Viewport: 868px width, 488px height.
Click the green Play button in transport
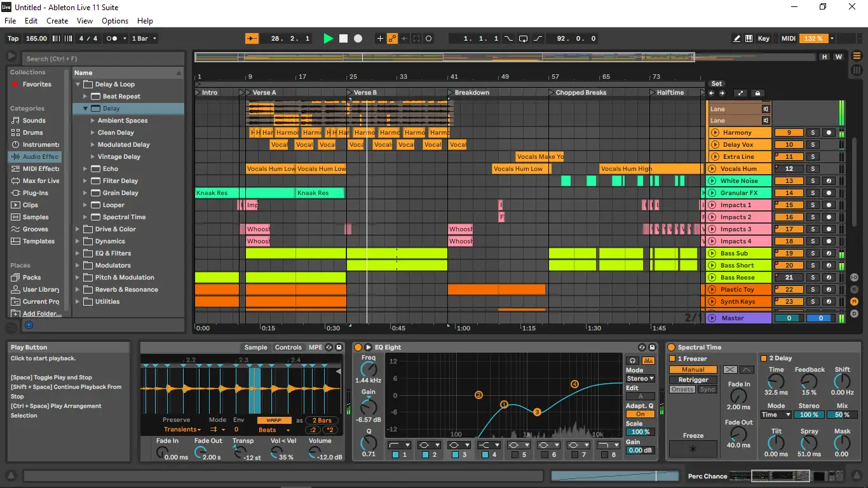click(328, 39)
